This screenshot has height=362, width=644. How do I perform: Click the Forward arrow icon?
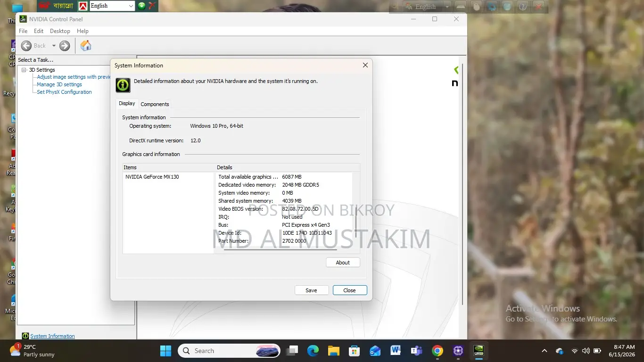point(65,46)
